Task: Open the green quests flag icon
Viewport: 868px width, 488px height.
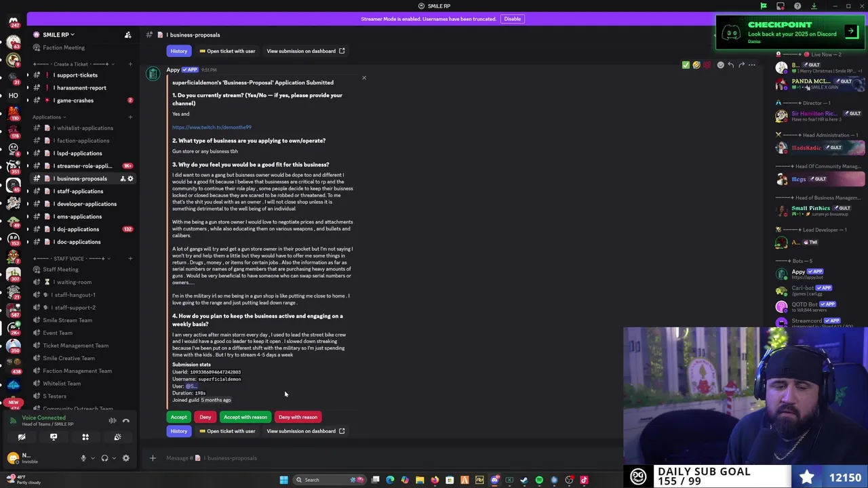Action: pyautogui.click(x=764, y=6)
